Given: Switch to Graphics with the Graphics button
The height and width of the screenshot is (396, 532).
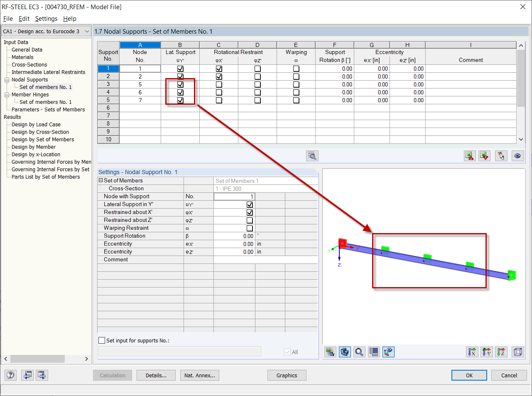Looking at the screenshot, I should (x=287, y=375).
